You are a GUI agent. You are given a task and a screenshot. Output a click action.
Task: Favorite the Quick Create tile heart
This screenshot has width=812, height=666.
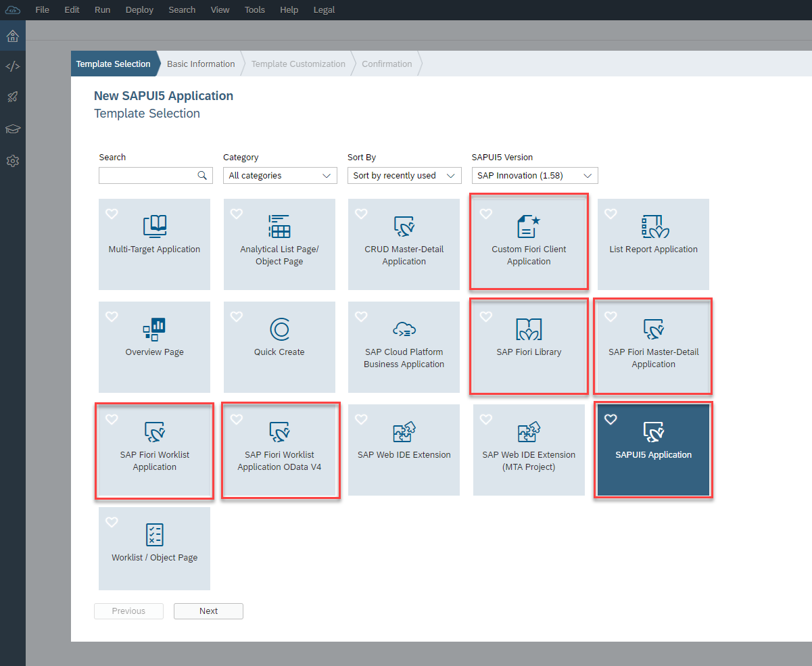(237, 316)
